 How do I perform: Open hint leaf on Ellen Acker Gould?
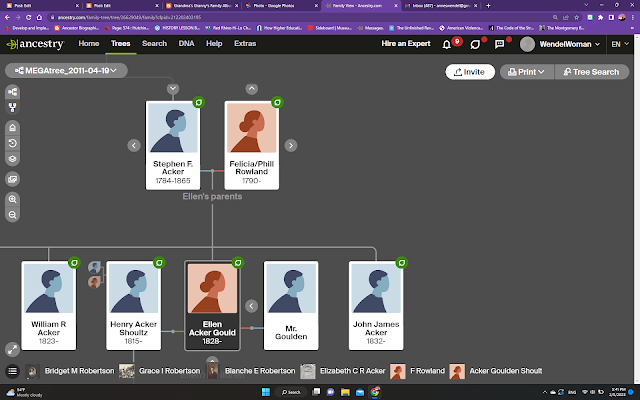[238, 262]
